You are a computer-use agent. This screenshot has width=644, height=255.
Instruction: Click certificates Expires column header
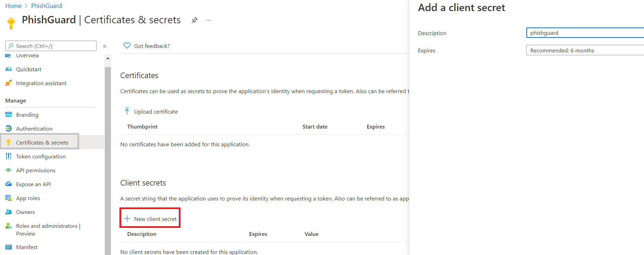[x=376, y=126]
